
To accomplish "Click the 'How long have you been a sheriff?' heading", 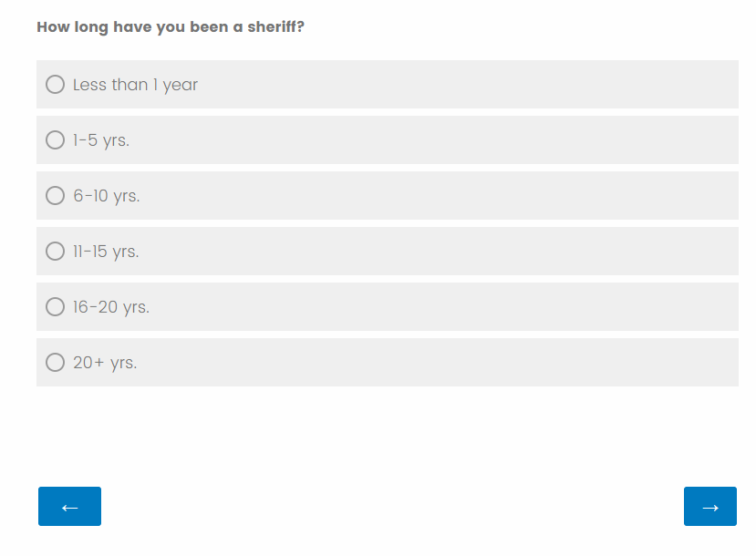I will tap(171, 27).
